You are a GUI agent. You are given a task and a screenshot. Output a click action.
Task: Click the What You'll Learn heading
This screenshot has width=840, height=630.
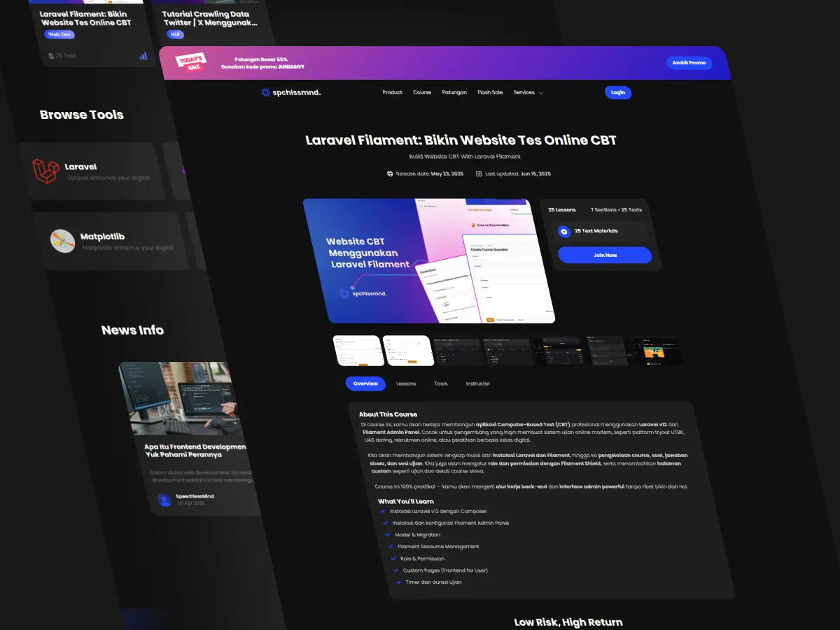pos(406,501)
